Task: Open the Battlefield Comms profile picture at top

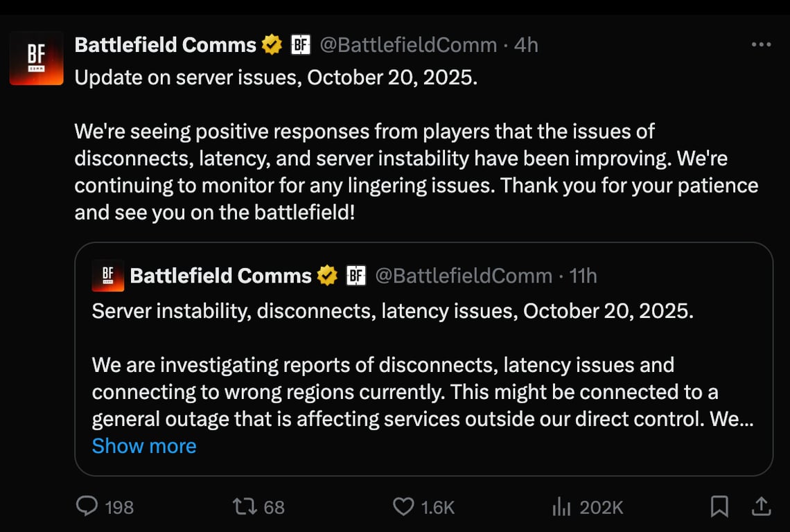Action: (36, 58)
